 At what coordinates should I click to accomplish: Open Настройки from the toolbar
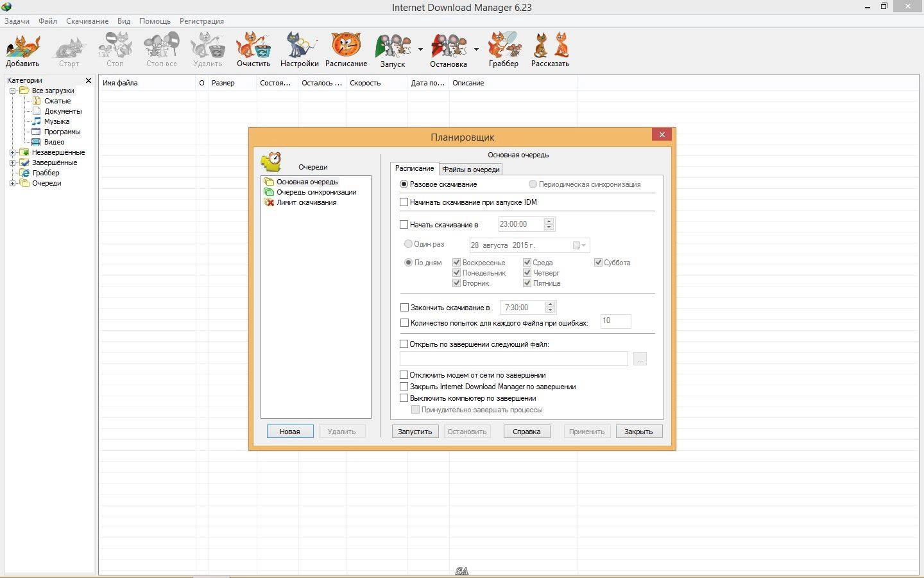click(300, 50)
